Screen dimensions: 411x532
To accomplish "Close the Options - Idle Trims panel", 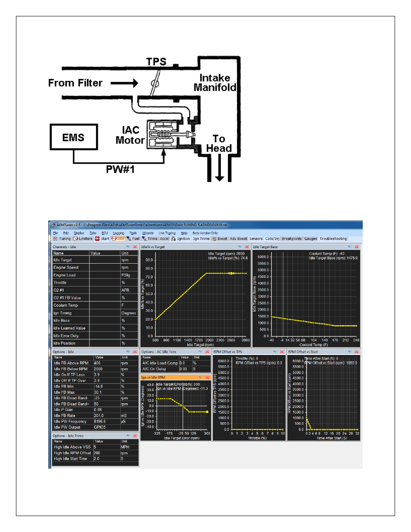I will click(x=135, y=436).
